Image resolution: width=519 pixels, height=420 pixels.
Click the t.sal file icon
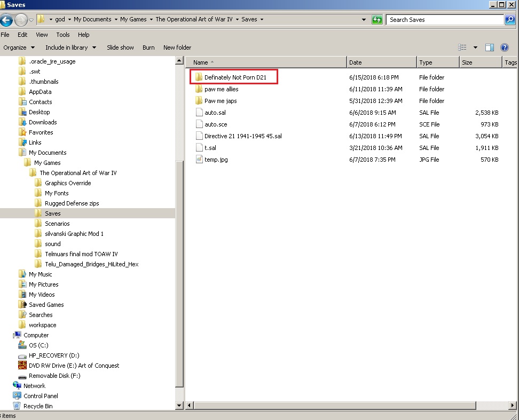(199, 148)
